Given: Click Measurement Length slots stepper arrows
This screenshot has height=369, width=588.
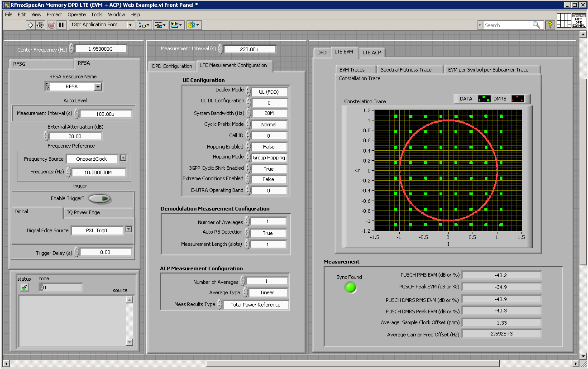Looking at the screenshot, I should click(247, 244).
